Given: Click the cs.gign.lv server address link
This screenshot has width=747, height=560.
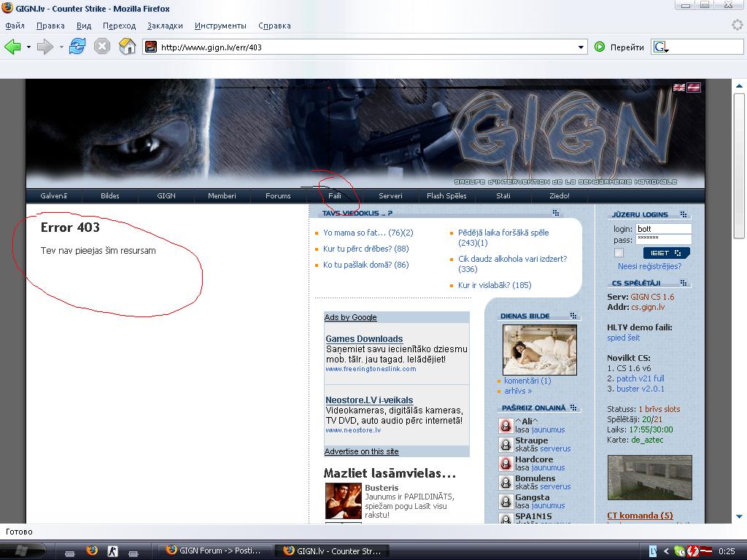Looking at the screenshot, I should [x=648, y=307].
